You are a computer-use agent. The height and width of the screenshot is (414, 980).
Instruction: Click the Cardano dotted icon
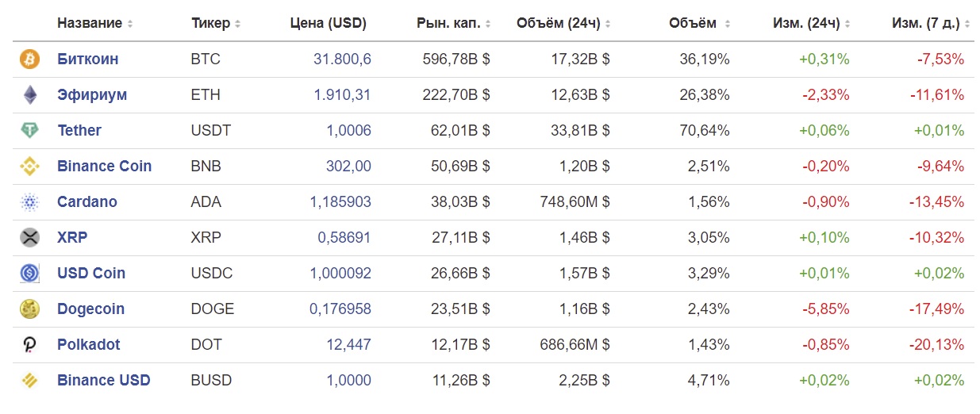pos(29,201)
